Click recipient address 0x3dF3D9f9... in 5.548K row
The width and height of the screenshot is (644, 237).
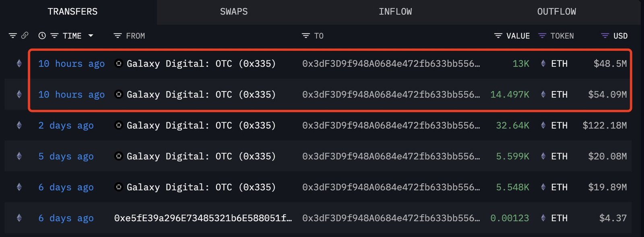click(391, 187)
